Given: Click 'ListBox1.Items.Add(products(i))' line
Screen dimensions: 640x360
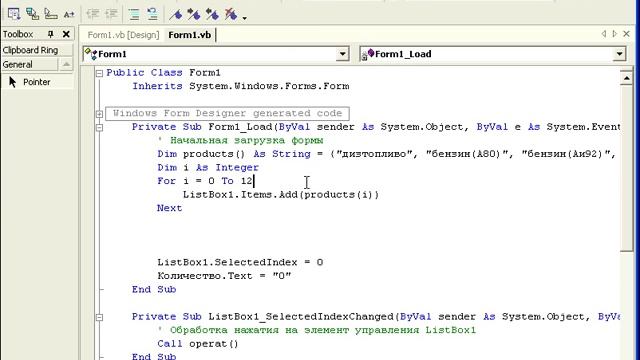Looking at the screenshot, I should pyautogui.click(x=281, y=194).
